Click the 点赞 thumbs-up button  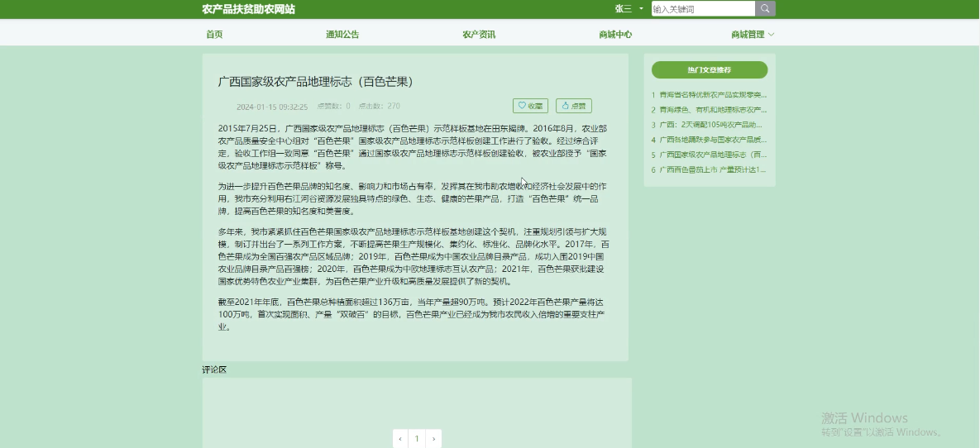point(574,107)
